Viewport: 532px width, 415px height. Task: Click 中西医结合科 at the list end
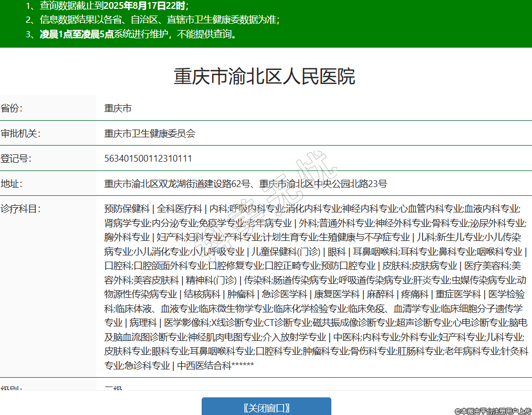(x=204, y=365)
